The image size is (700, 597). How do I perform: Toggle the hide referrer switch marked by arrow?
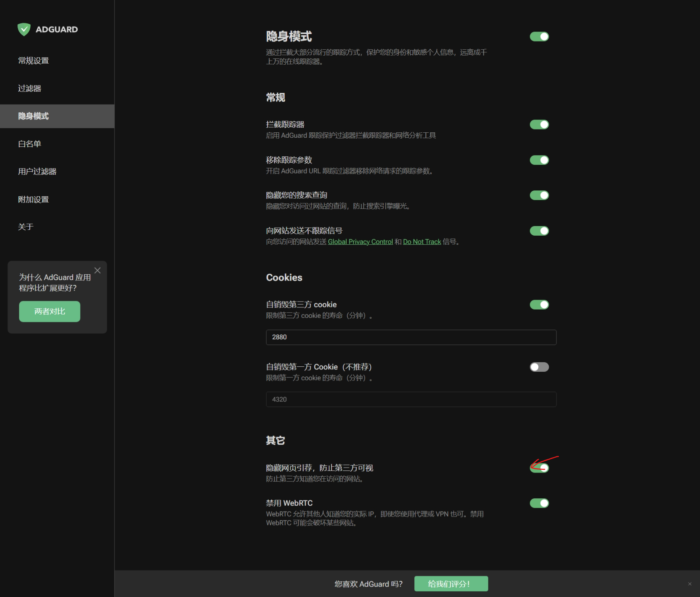[539, 467]
